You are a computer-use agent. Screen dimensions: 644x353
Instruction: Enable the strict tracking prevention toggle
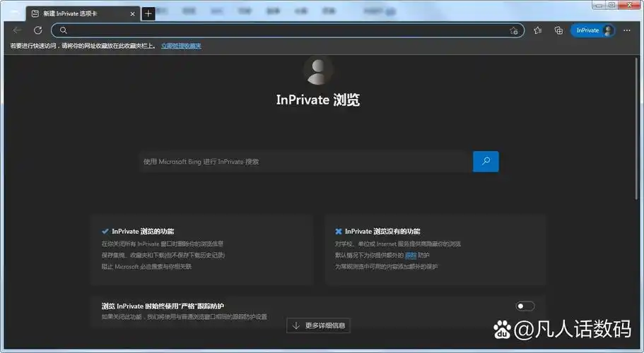(525, 306)
